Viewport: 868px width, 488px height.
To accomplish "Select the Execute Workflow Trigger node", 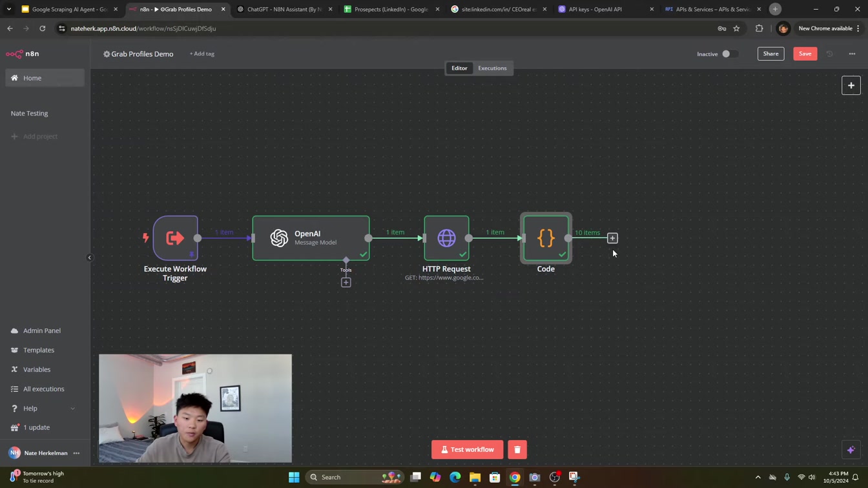I will [x=176, y=238].
